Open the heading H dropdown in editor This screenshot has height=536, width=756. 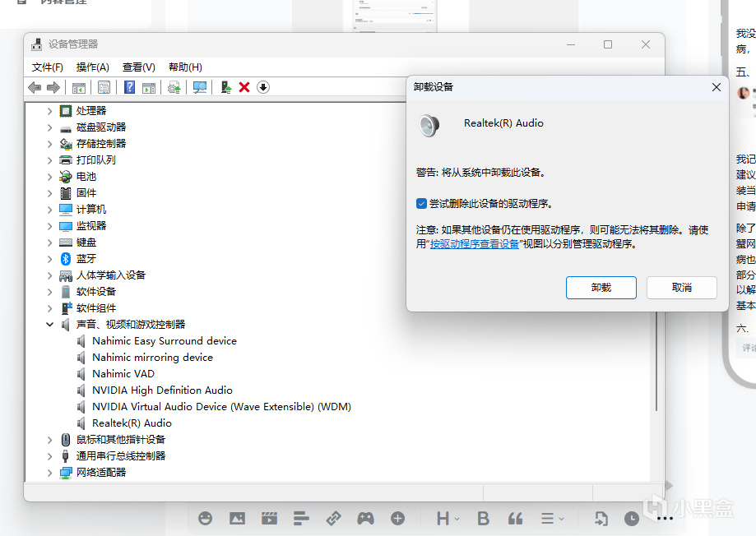(x=448, y=519)
